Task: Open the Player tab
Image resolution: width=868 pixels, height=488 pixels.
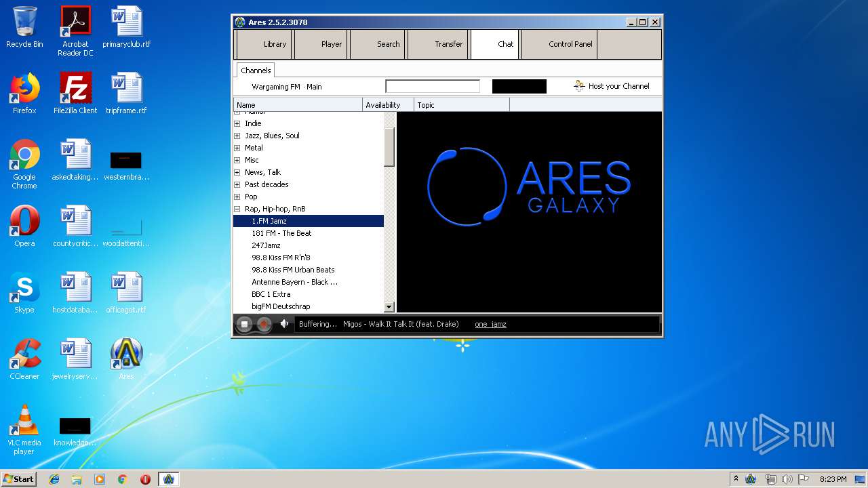Action: pos(320,44)
